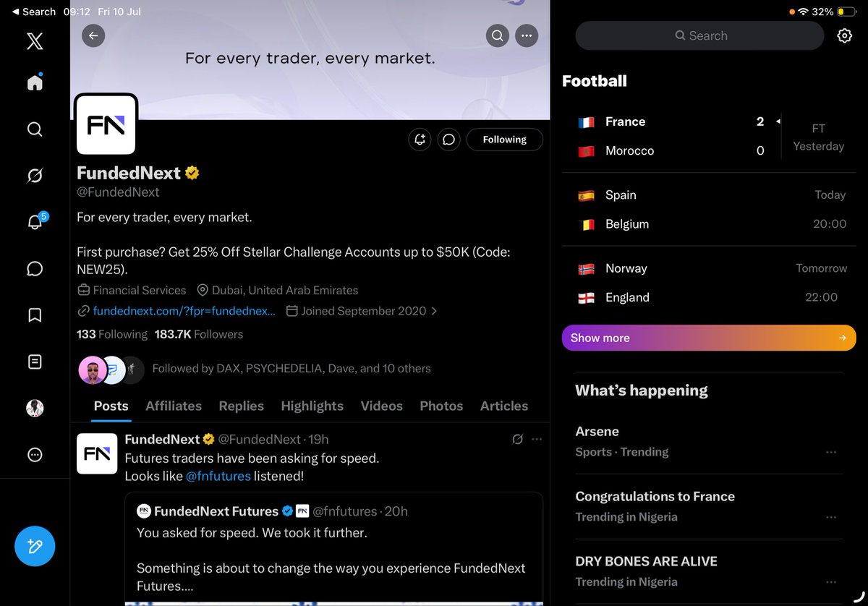Open FundedNext profile picture
This screenshot has height=606, width=868.
[106, 124]
